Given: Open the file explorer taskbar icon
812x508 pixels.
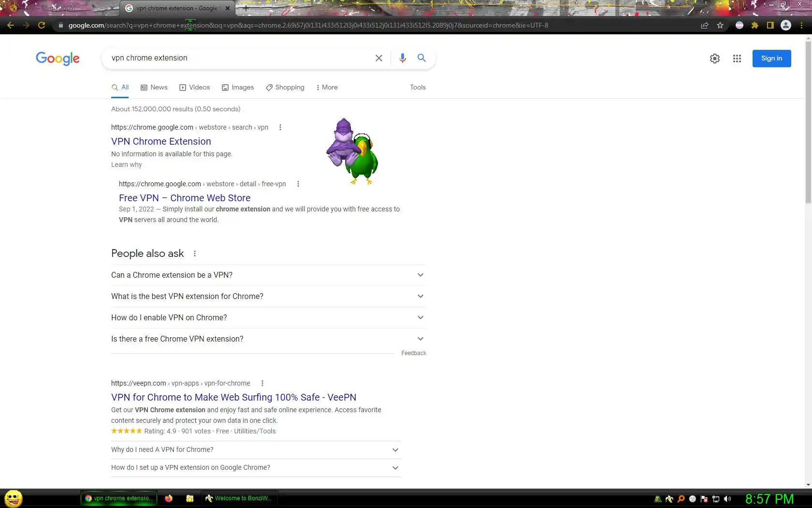Looking at the screenshot, I should [x=190, y=498].
